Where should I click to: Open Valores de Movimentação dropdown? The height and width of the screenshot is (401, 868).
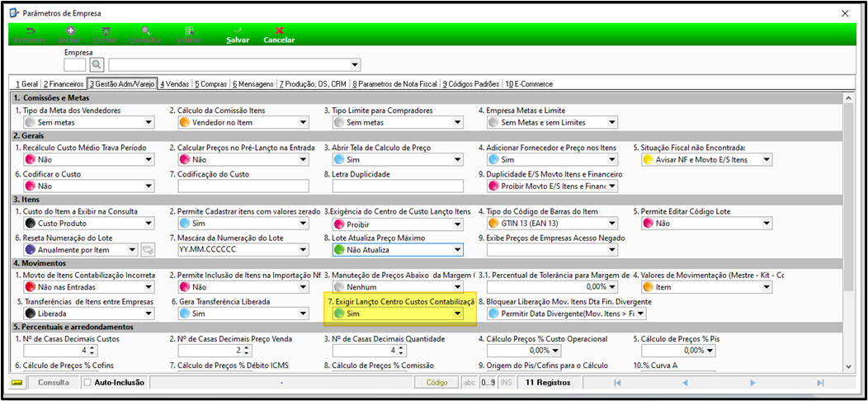(767, 287)
